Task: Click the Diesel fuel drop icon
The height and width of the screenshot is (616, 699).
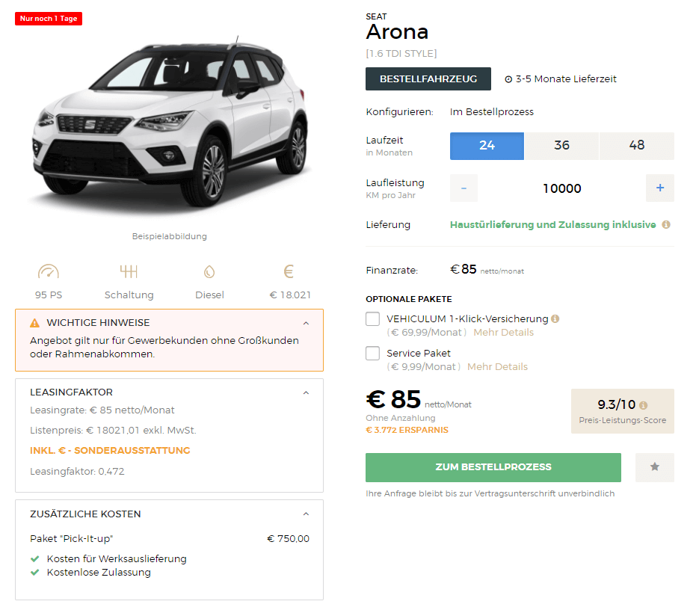Action: (x=209, y=271)
